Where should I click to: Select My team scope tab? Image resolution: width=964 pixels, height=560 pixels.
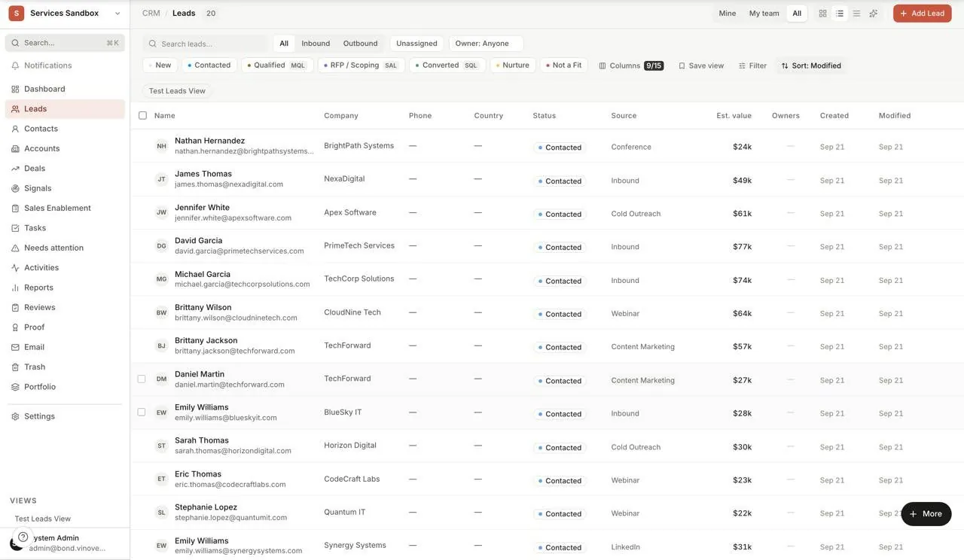764,14
